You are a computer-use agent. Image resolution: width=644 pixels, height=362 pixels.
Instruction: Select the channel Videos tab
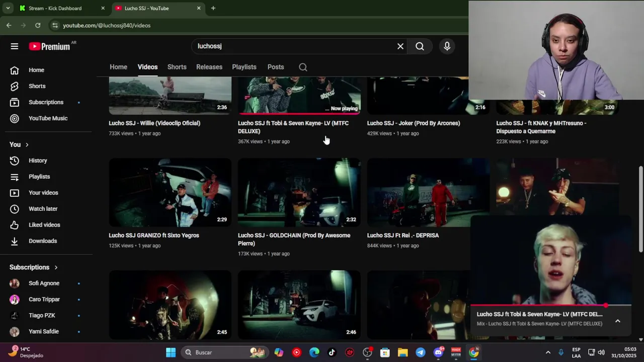[147, 67]
